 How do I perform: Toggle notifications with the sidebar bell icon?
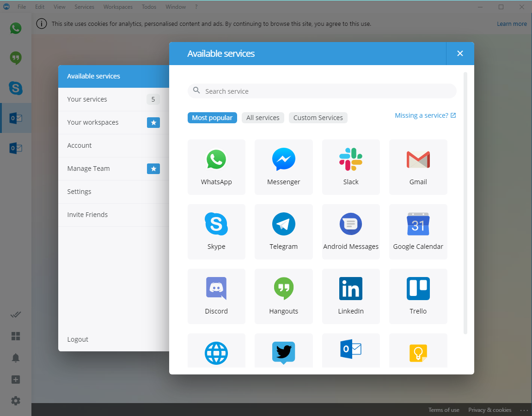(x=16, y=358)
